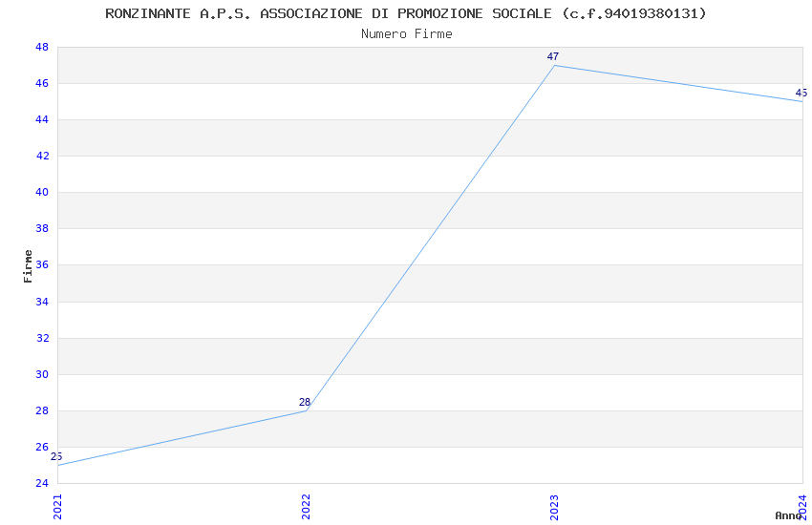Click the y-axis tick 26

click(42, 447)
